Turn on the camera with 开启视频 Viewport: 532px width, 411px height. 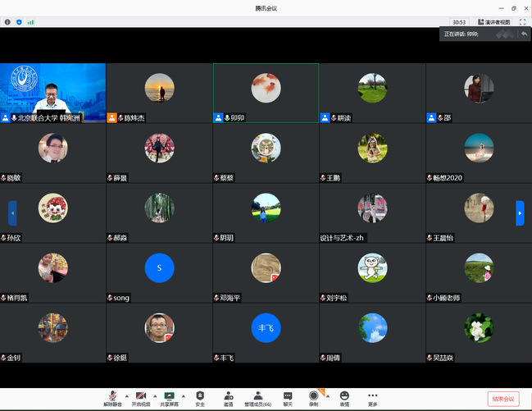coord(141,395)
